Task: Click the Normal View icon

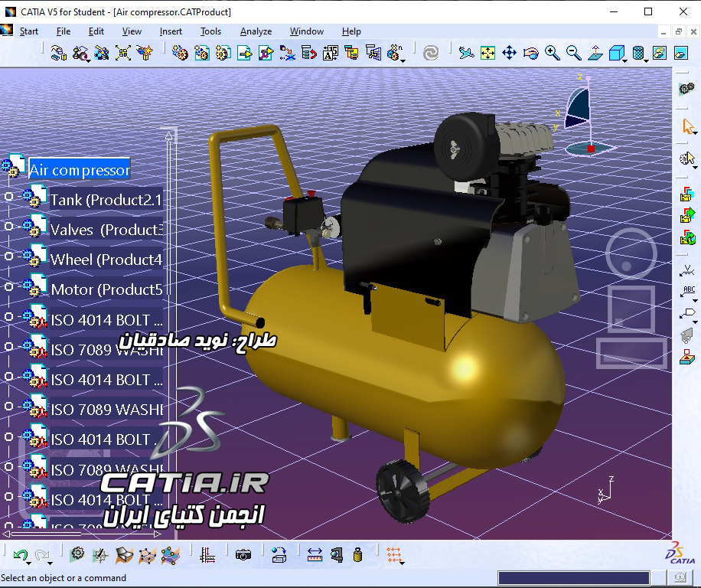Action: coord(595,53)
